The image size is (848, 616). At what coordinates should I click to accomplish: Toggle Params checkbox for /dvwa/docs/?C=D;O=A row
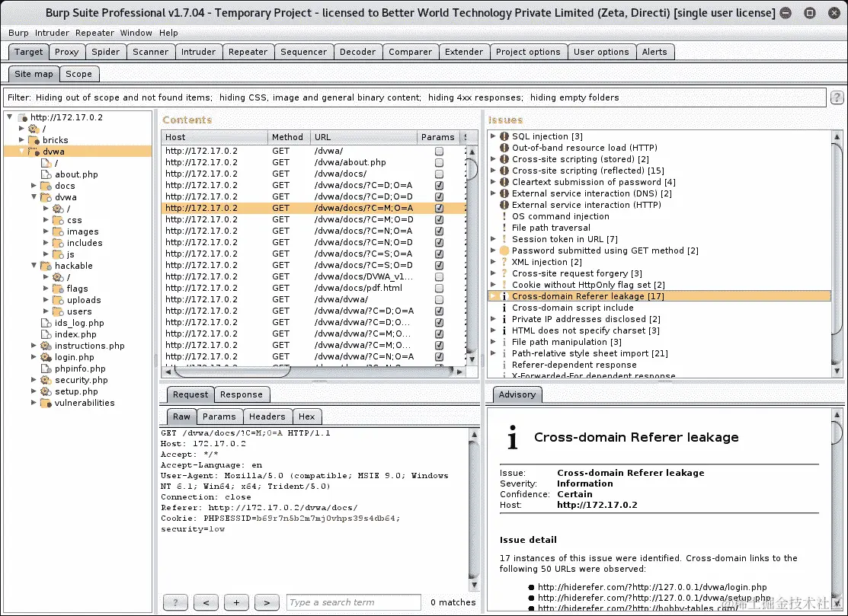point(439,185)
